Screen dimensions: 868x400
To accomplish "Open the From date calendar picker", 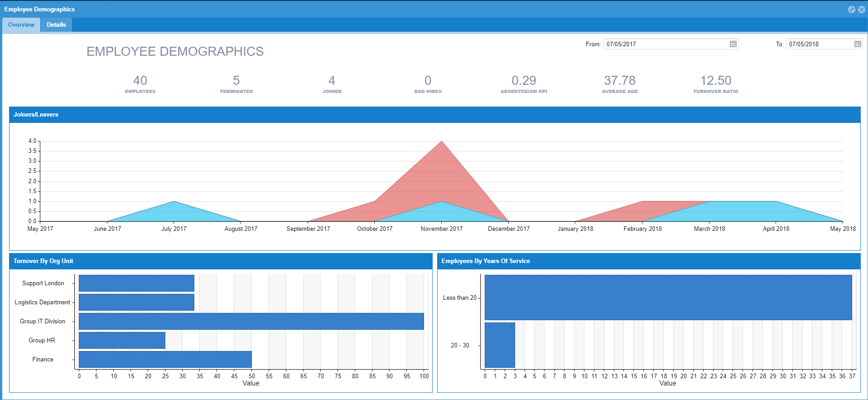I will tap(733, 44).
